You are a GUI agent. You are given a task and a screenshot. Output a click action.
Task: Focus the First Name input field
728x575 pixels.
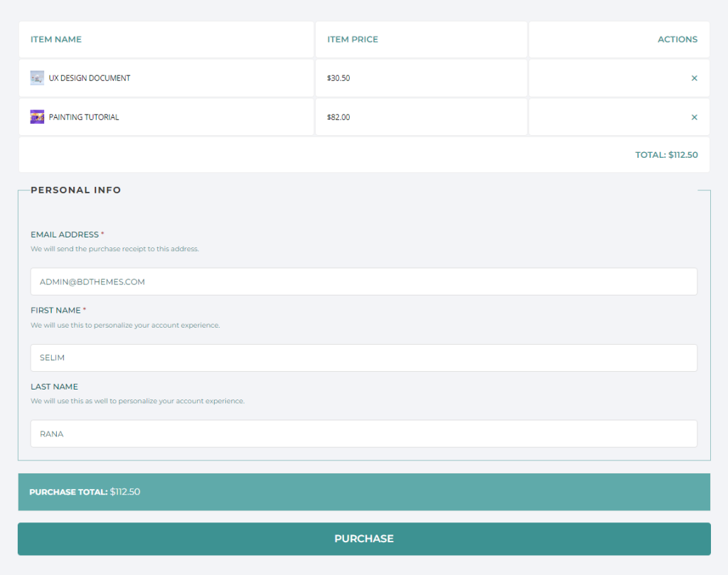click(364, 358)
